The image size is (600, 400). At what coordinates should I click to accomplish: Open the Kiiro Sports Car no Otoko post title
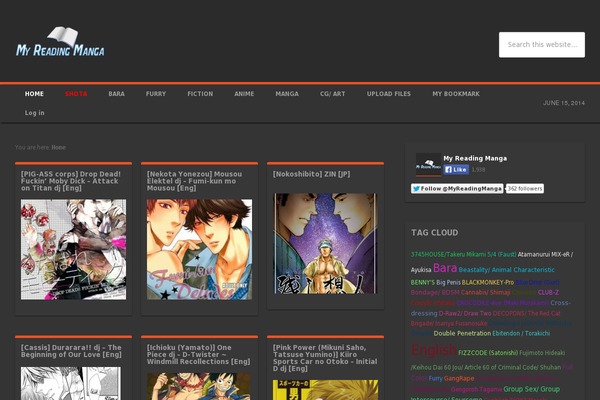325,358
